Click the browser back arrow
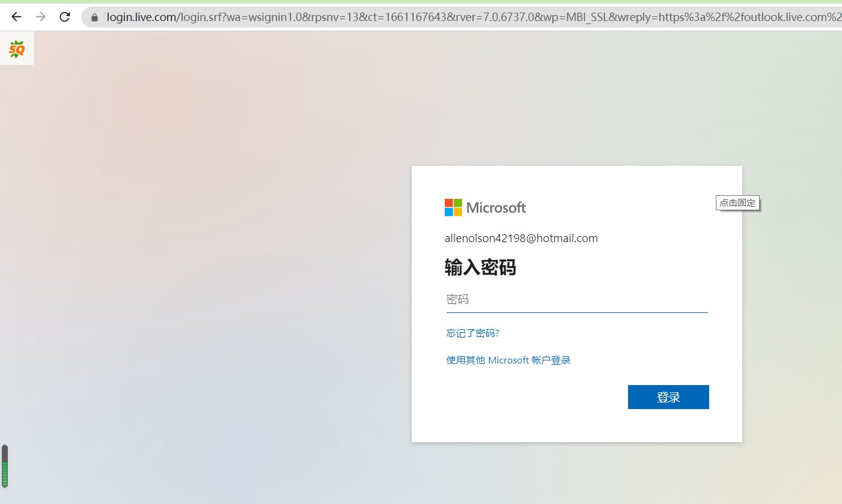842x504 pixels. 16,17
